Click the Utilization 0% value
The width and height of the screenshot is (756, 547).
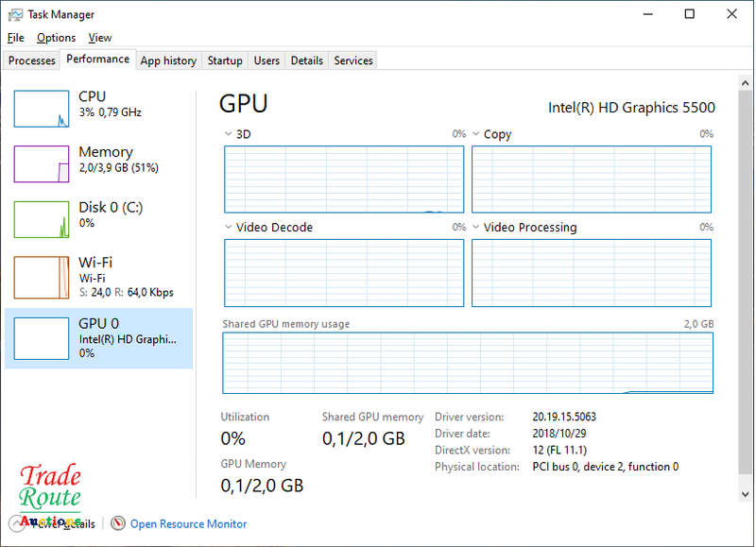tap(232, 438)
